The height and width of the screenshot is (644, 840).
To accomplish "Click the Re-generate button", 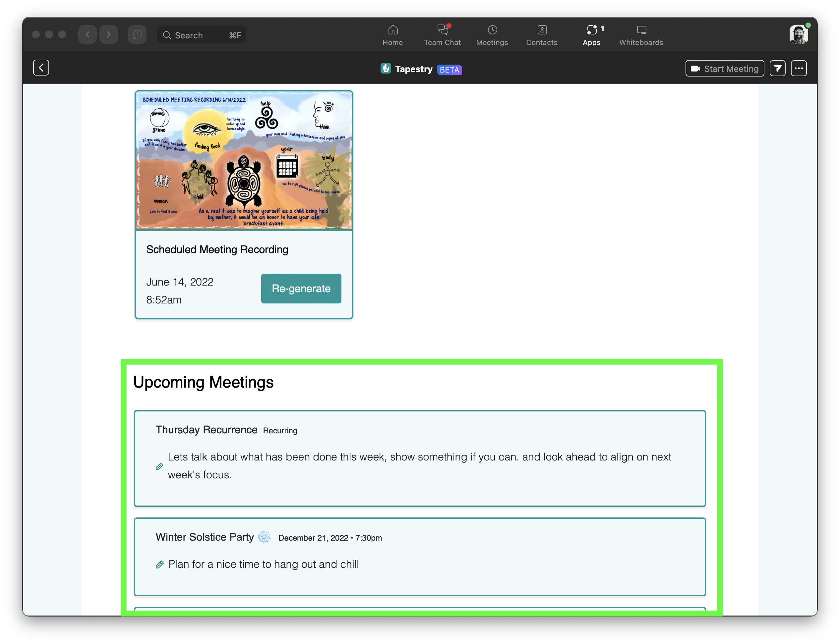I will pyautogui.click(x=301, y=289).
